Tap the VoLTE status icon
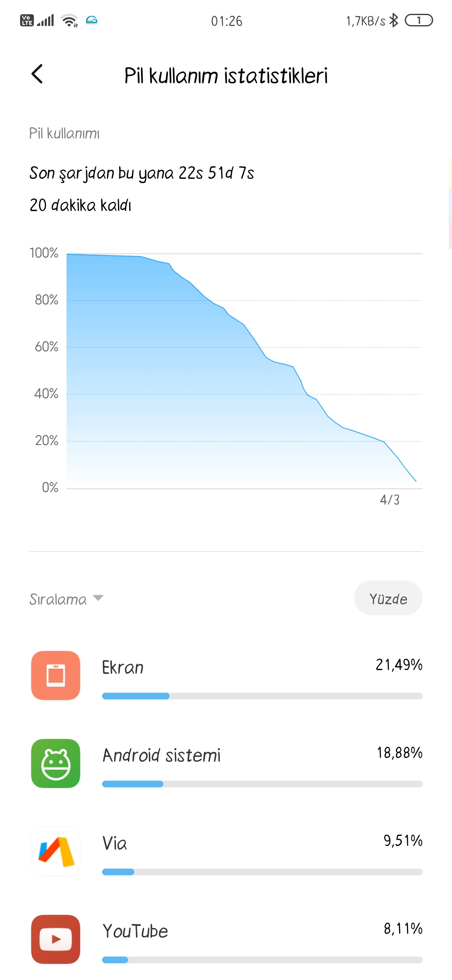 tap(27, 20)
